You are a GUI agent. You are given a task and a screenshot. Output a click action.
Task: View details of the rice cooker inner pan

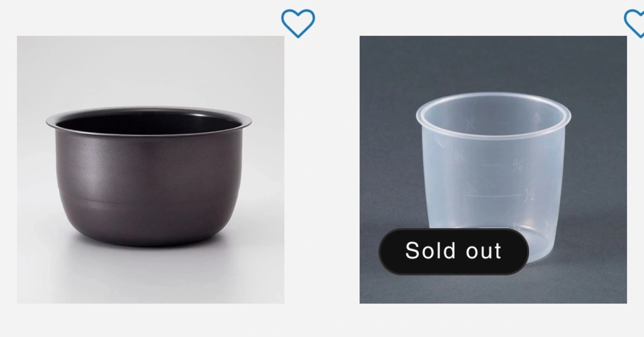(150, 170)
